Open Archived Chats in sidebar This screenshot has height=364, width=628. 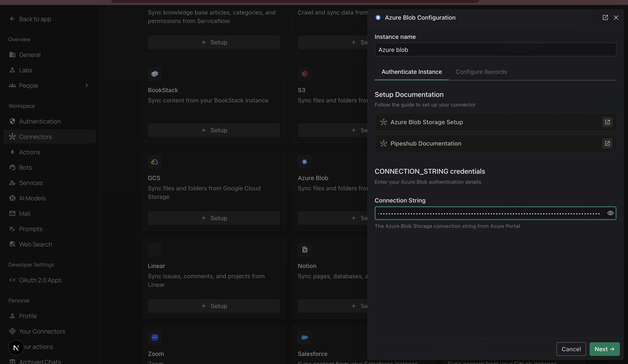tap(49, 361)
